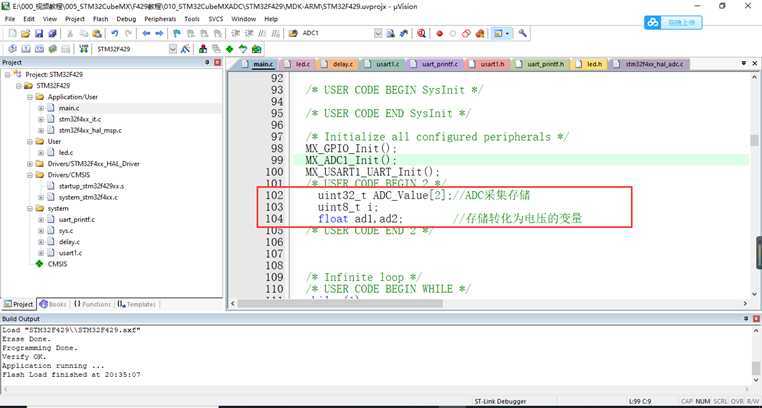762x408 pixels.
Task: Open Manage Project Items icon
Action: click(203, 49)
